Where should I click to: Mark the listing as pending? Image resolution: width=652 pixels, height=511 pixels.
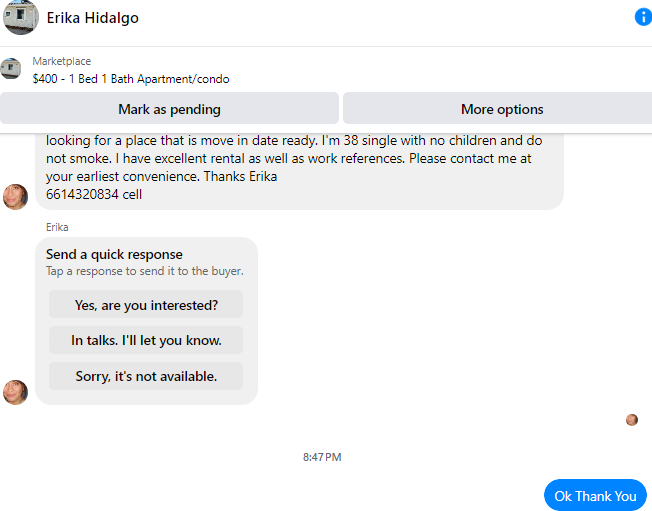[x=169, y=109]
